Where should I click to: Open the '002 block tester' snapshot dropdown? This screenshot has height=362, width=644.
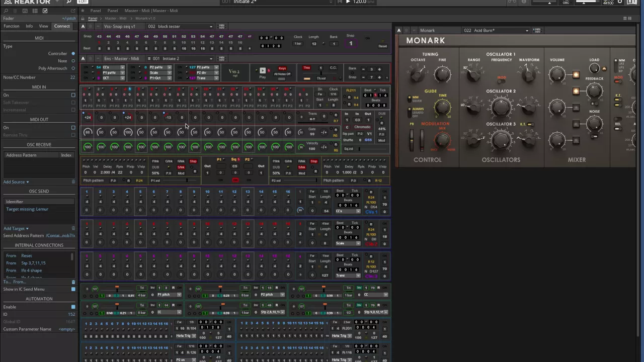[180, 26]
